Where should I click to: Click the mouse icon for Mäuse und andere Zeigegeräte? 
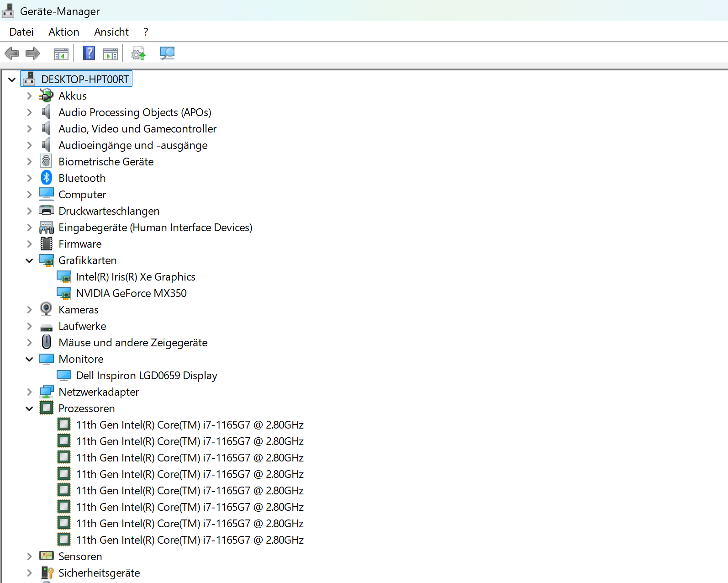[x=46, y=342]
